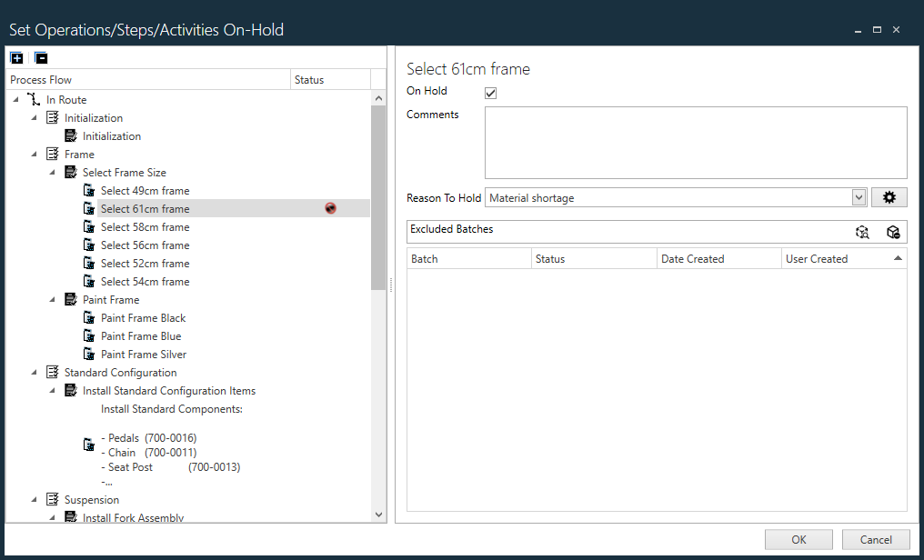Click the step icon beside Paint Frame Black
Image resolution: width=924 pixels, height=560 pixels.
pyautogui.click(x=88, y=317)
